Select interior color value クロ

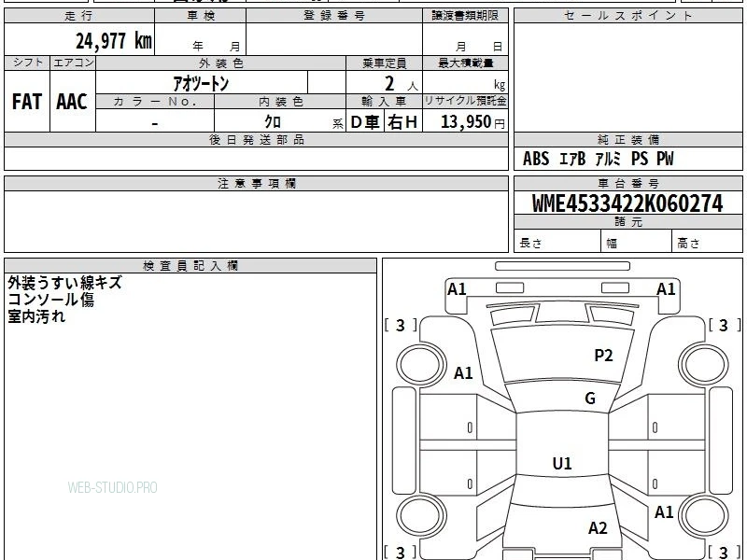pos(273,121)
